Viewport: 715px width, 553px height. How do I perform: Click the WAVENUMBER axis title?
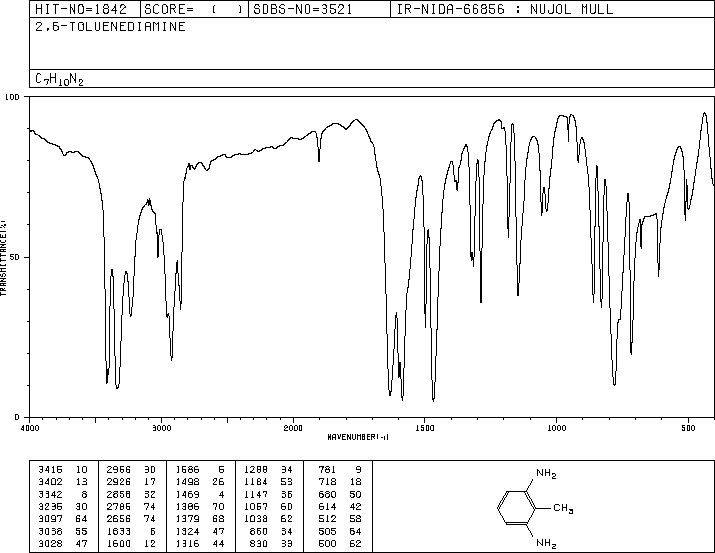click(358, 437)
